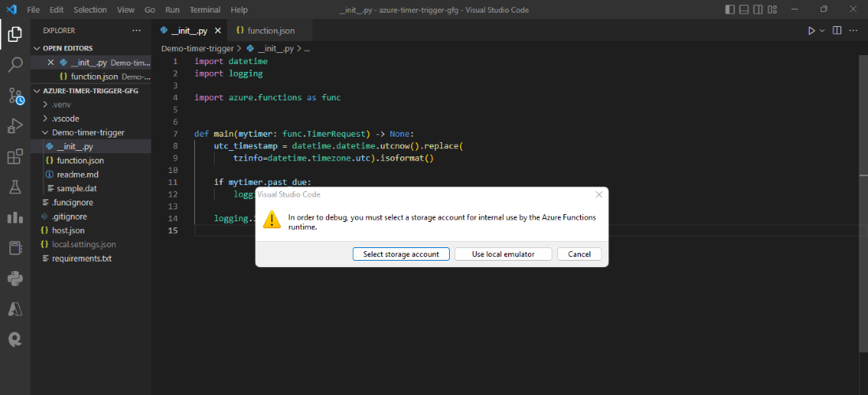Image resolution: width=868 pixels, height=395 pixels.
Task: Switch to the __init__.py tab
Action: (189, 31)
